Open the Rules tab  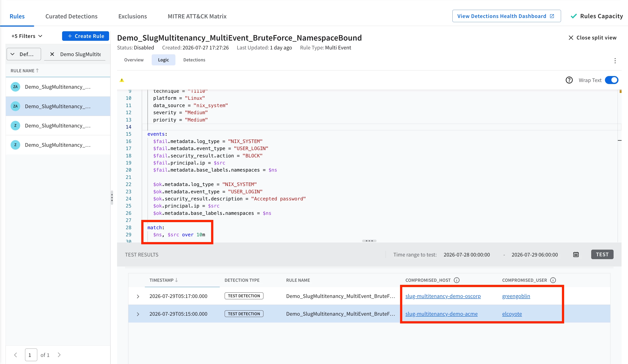coord(17,16)
